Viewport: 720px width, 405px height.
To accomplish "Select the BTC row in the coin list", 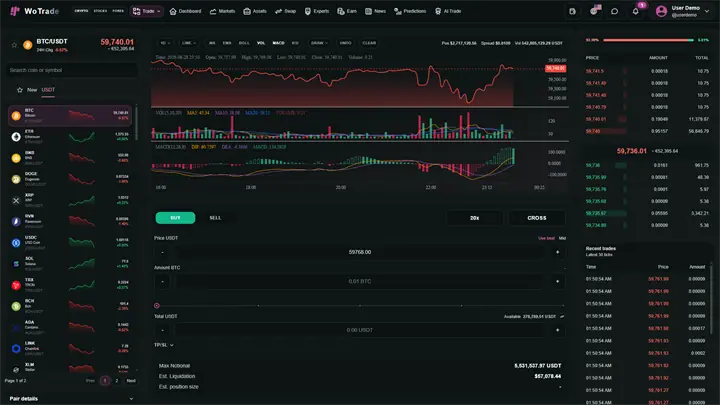I will [70, 115].
